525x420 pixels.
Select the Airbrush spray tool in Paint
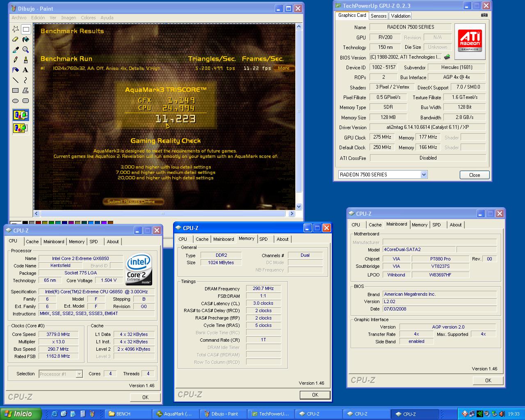coord(16,70)
